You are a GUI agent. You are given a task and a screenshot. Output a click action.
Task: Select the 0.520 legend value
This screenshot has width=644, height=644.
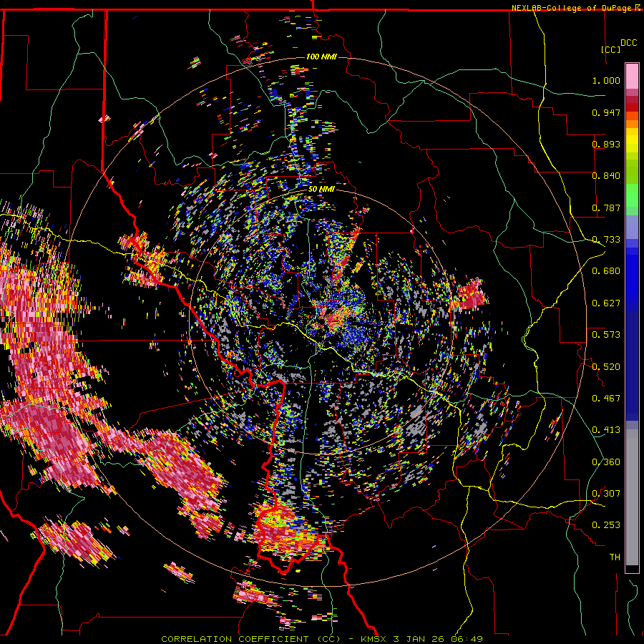[x=606, y=367]
